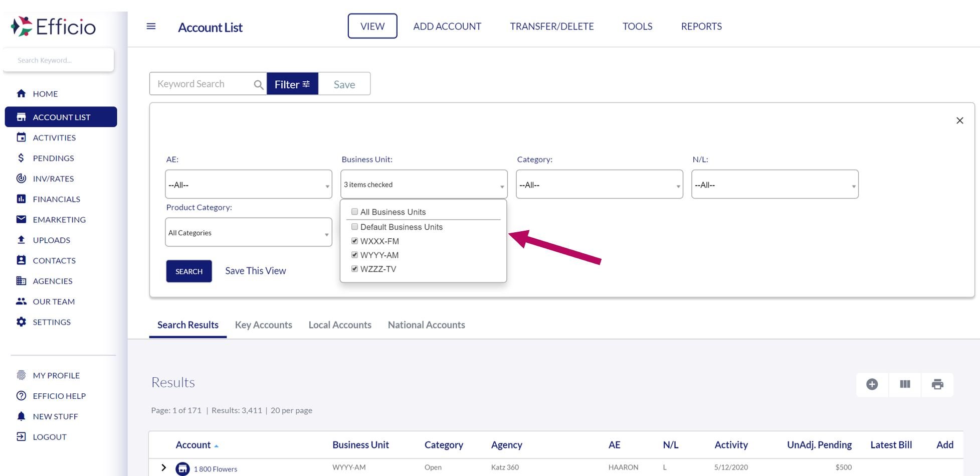Expand the 1 800 Flowers row chevron

[x=163, y=467]
